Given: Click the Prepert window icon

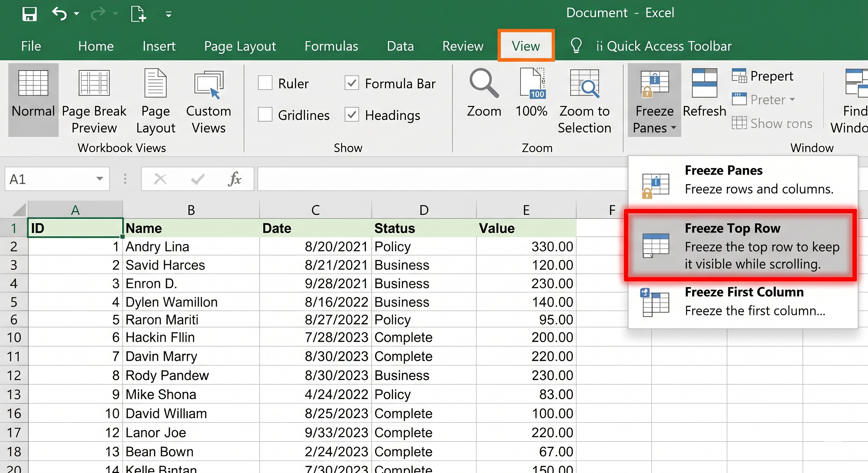Looking at the screenshot, I should click(739, 76).
